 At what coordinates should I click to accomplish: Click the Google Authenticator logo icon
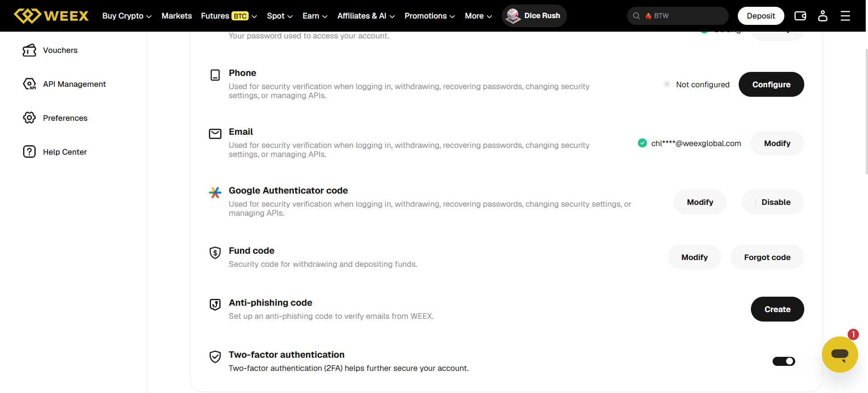[x=215, y=193]
